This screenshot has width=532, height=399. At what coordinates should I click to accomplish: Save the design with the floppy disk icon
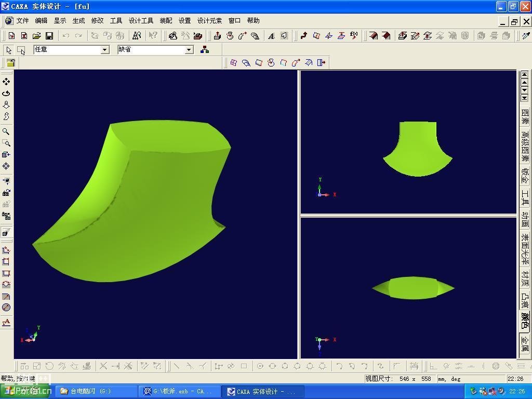coord(49,36)
